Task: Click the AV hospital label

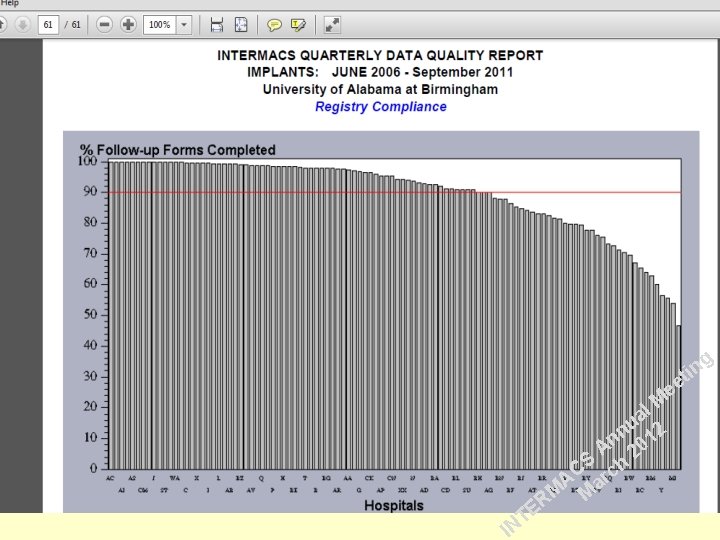Action: click(251, 490)
